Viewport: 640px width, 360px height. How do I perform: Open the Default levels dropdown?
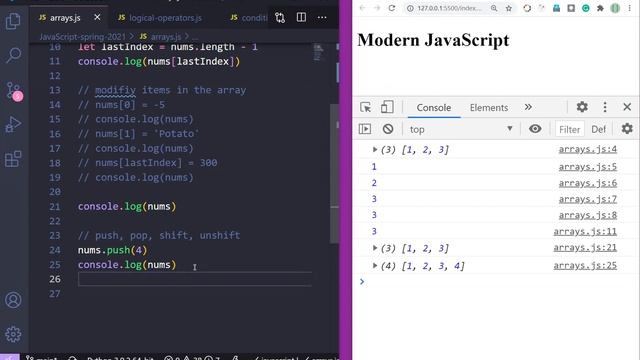pyautogui.click(x=599, y=129)
